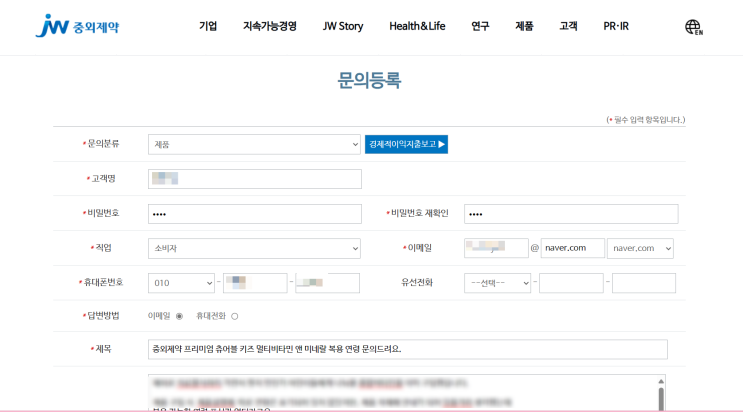The width and height of the screenshot is (743, 412).
Task: Open the 지속가능경영 menu
Action: pos(270,26)
